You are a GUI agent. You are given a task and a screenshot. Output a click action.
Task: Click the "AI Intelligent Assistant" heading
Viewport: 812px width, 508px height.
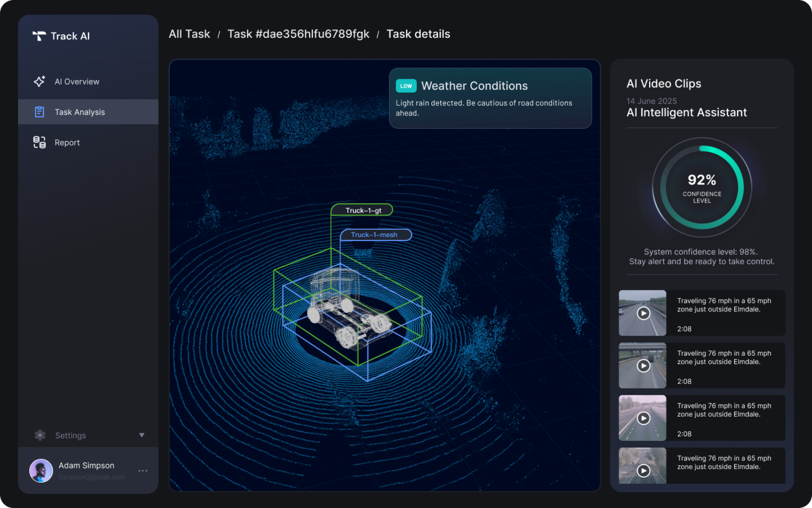(687, 112)
